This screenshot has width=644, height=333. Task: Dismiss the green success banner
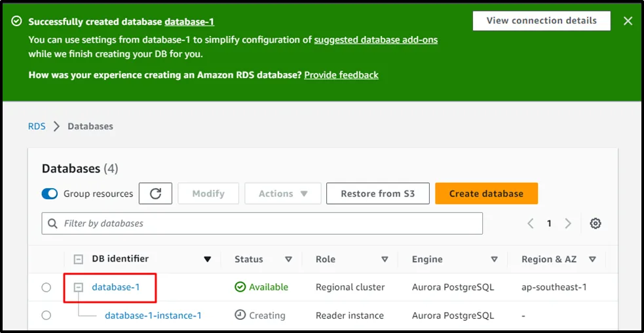pyautogui.click(x=628, y=21)
